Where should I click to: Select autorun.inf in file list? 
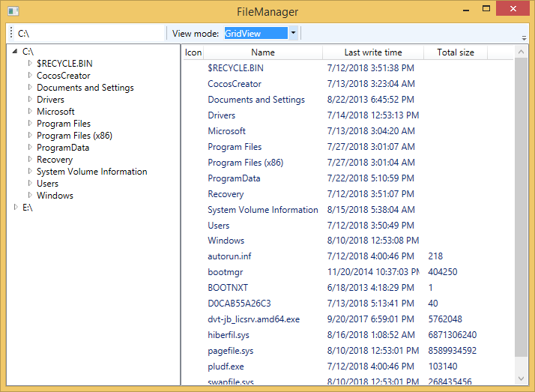click(x=348, y=256)
